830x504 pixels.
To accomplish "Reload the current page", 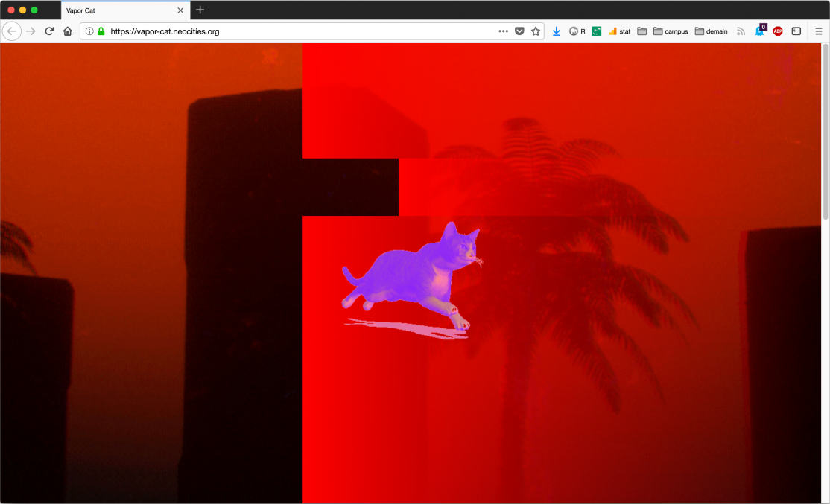I will point(50,31).
